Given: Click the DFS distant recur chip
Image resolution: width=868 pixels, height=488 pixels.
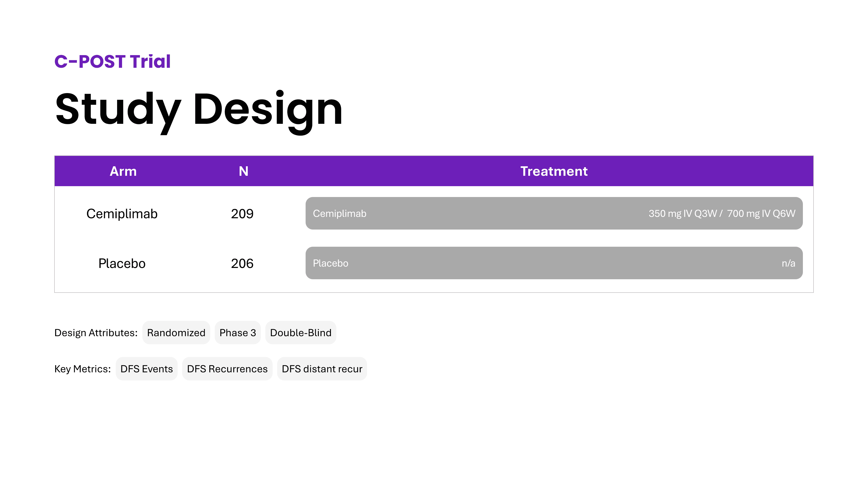Looking at the screenshot, I should [x=322, y=368].
